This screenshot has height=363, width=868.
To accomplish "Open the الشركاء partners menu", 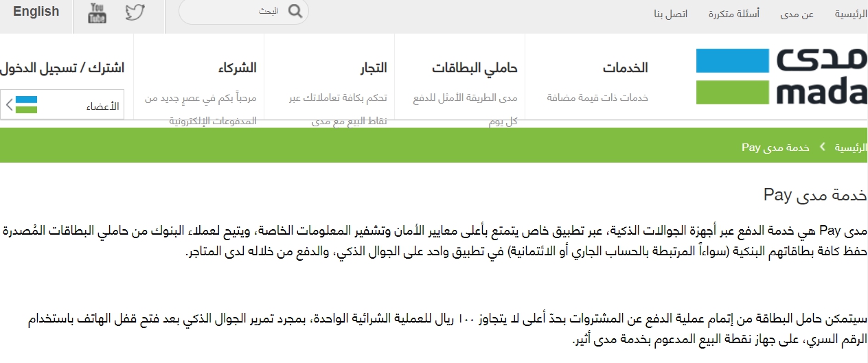I will tap(237, 68).
